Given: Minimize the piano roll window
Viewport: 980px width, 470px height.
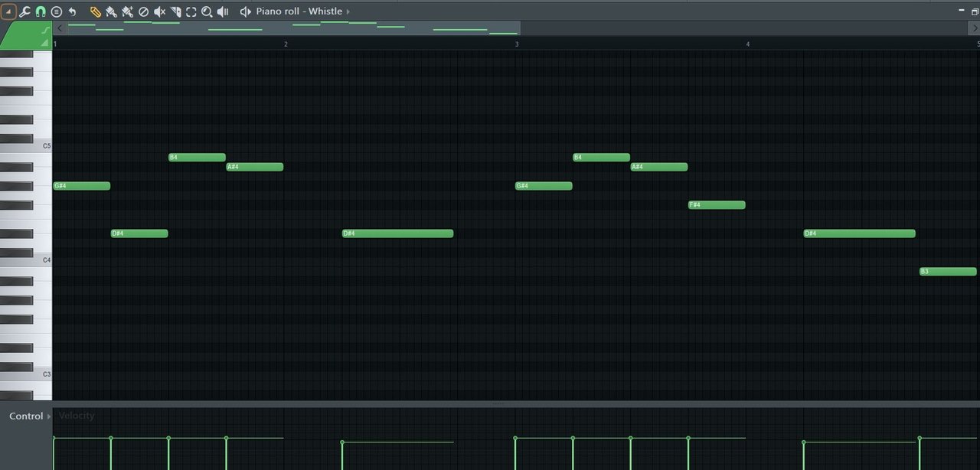Looking at the screenshot, I should click(962, 11).
